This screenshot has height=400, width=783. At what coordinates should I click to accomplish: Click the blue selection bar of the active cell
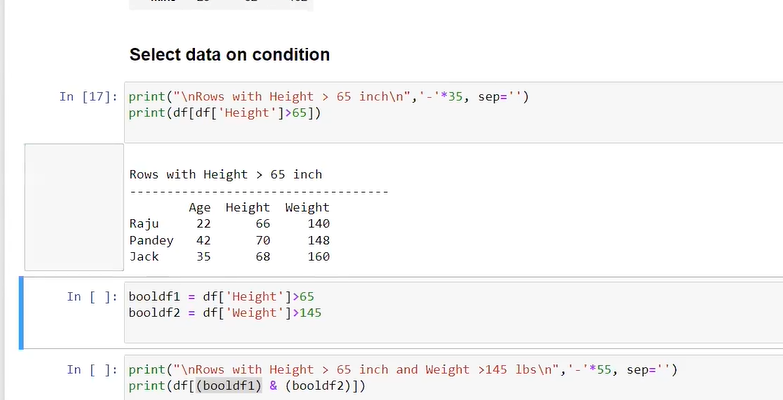tap(21, 314)
